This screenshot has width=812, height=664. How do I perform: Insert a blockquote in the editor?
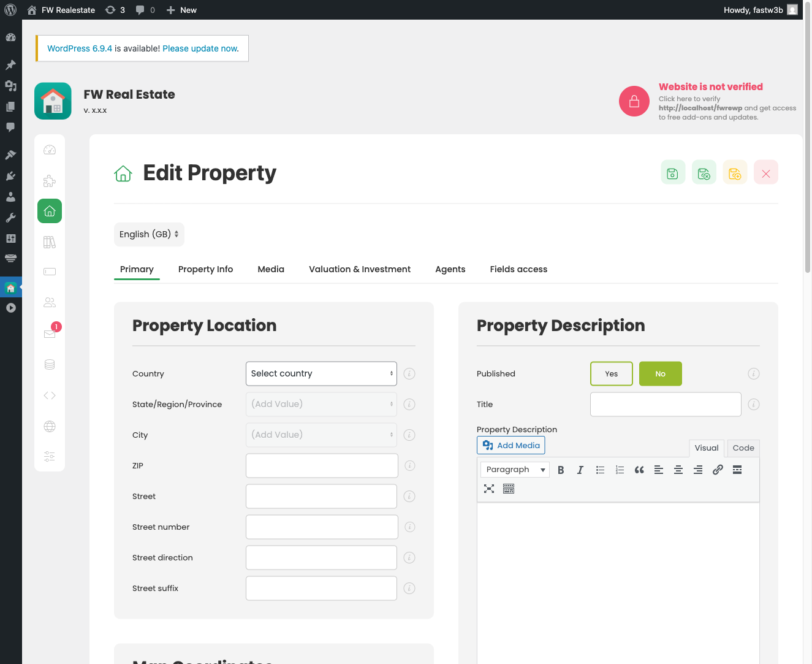click(x=639, y=470)
